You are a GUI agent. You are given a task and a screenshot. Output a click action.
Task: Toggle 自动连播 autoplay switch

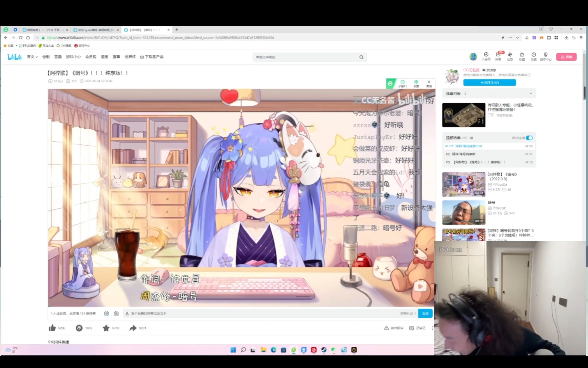[x=529, y=138]
